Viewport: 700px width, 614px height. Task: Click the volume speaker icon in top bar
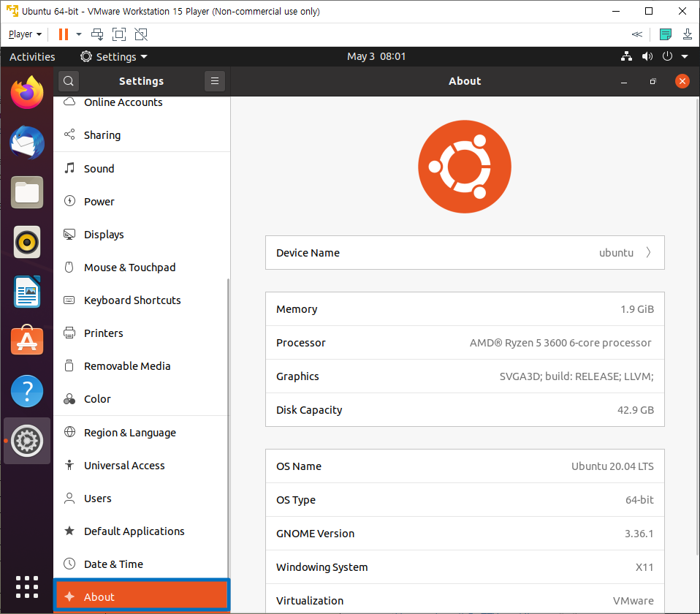click(647, 56)
